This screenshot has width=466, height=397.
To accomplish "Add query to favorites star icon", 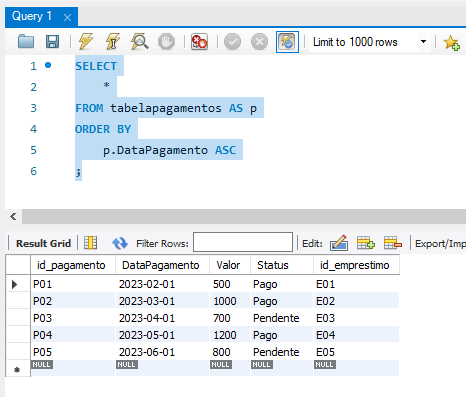I will pos(451,43).
